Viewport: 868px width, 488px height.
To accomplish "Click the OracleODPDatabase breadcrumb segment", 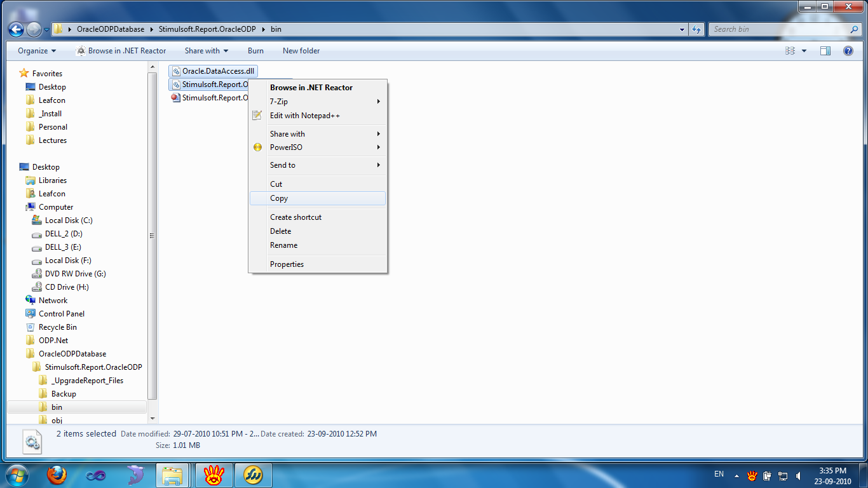I will (111, 29).
